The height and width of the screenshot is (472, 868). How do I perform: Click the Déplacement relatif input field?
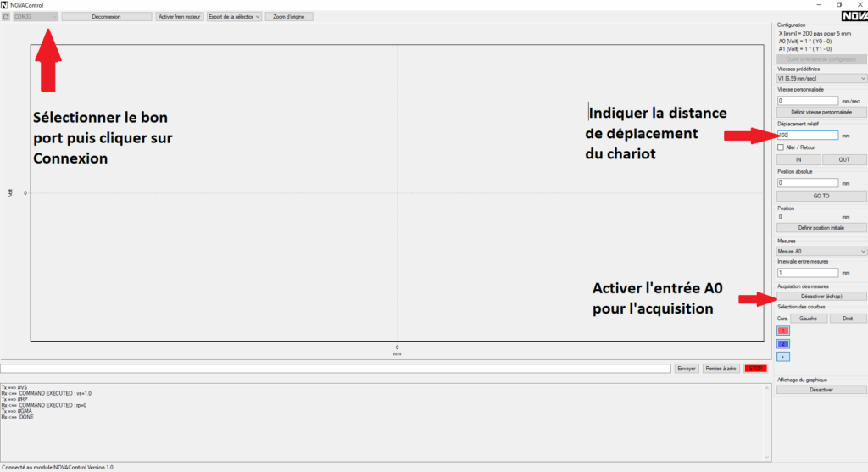[x=807, y=136]
